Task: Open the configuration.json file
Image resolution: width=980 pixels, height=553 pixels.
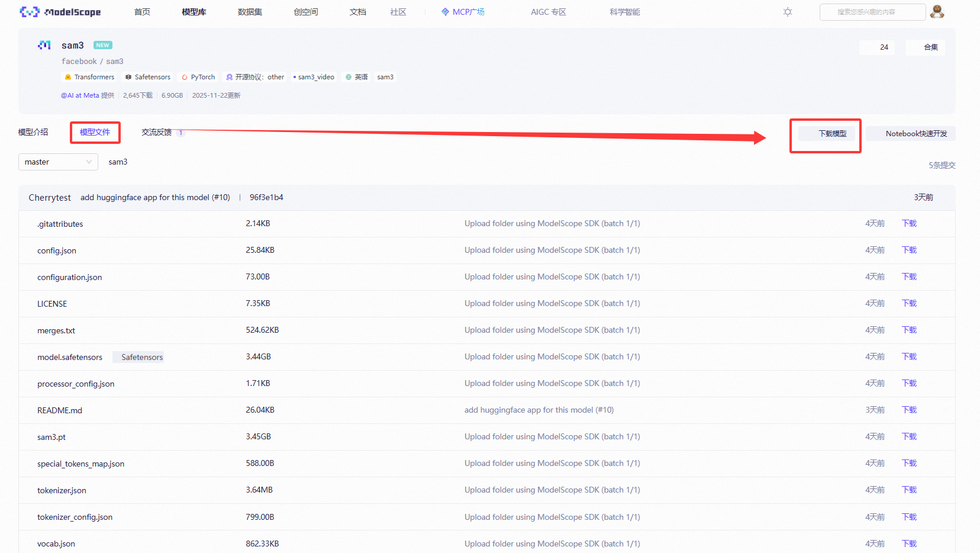Action: click(x=70, y=277)
